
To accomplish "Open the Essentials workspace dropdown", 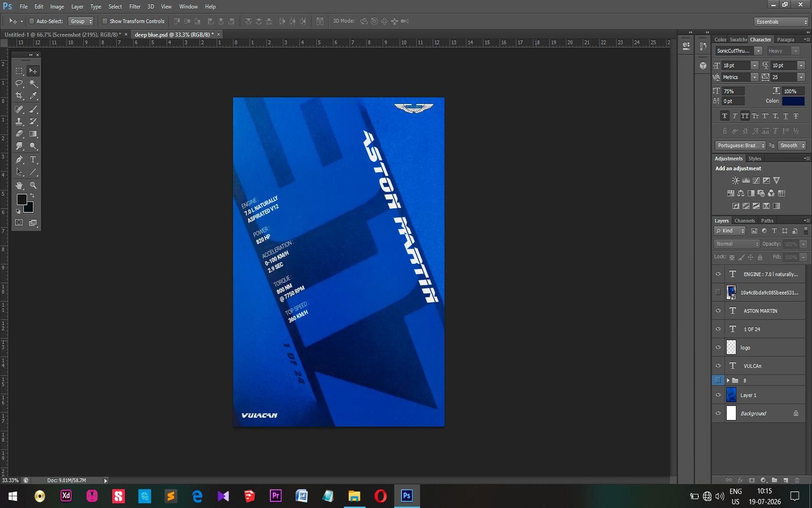I will pos(781,22).
